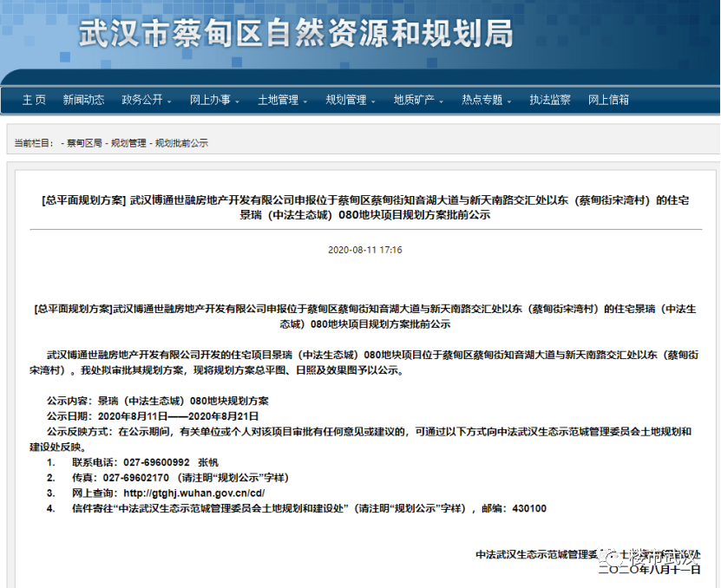Expand the 热点专题 dropdown arrow

click(x=509, y=101)
